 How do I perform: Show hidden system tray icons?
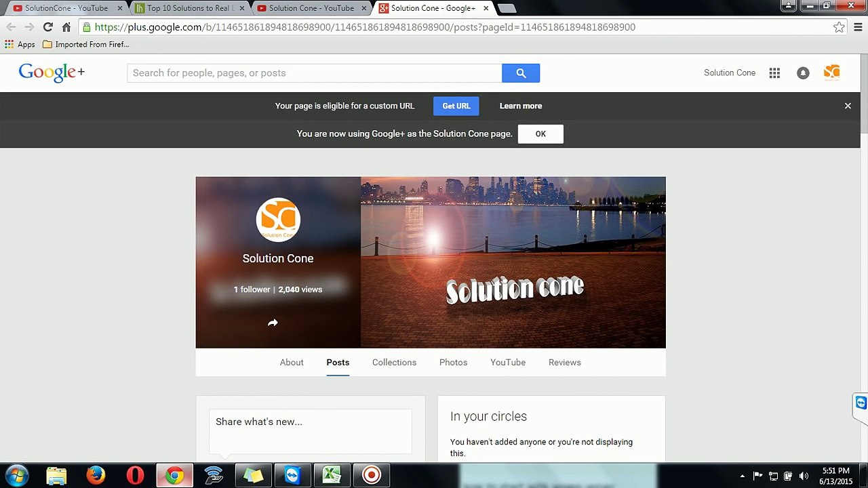tap(743, 476)
